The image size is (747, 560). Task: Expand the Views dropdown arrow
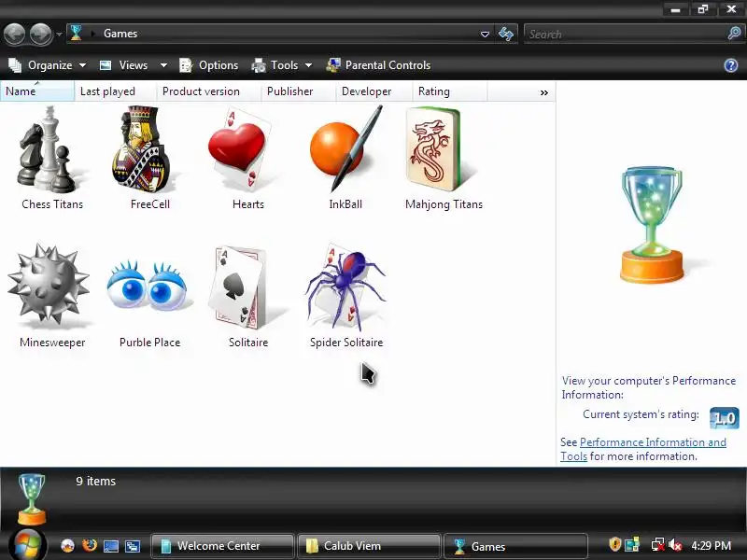(163, 65)
